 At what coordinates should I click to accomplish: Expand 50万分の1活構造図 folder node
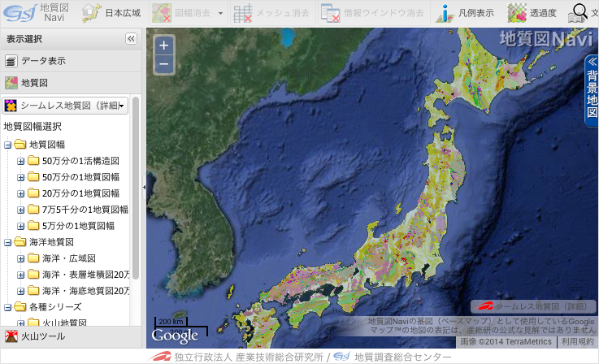(20, 161)
